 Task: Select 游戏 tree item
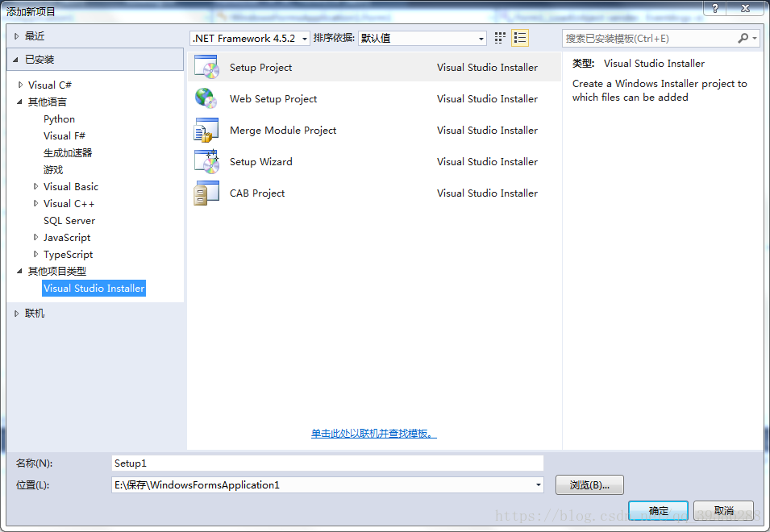[x=53, y=170]
